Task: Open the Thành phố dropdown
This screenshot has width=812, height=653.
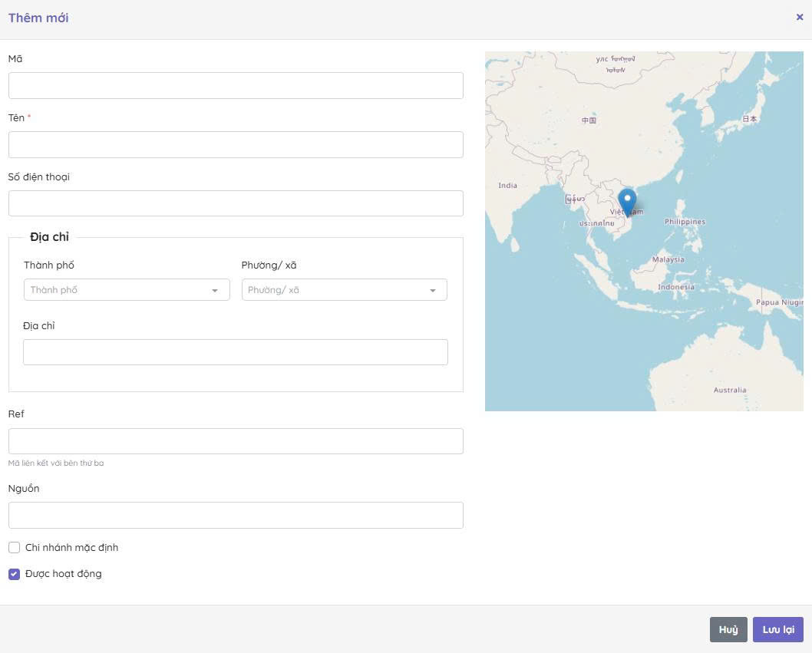Action: point(127,290)
